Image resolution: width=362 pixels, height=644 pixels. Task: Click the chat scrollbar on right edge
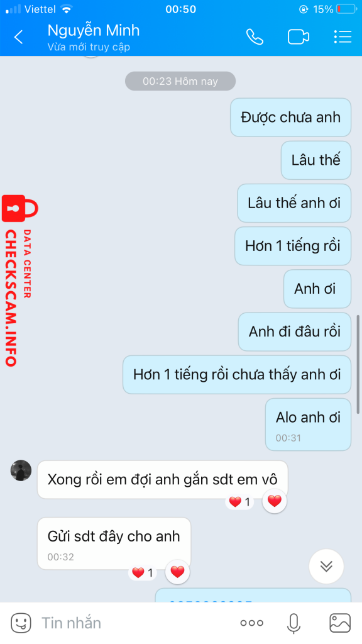click(358, 364)
